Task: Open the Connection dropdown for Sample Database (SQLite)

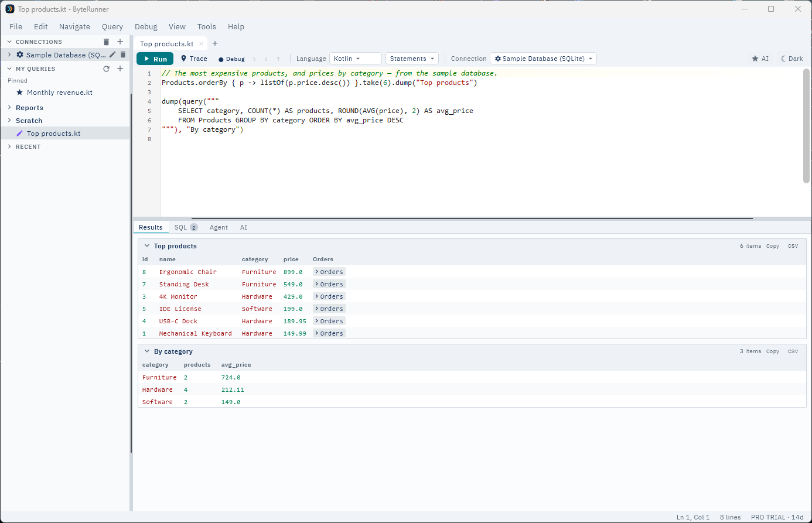Action: 543,59
